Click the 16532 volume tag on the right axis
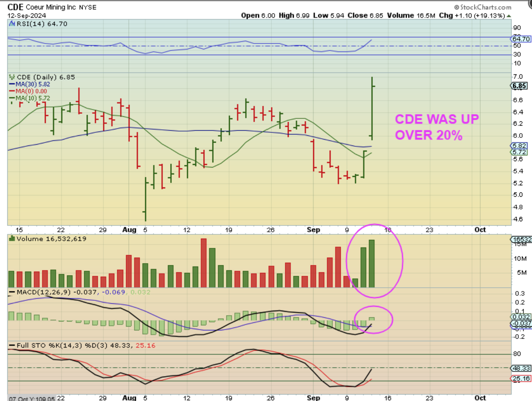This screenshot has height=401, width=532. point(521,239)
